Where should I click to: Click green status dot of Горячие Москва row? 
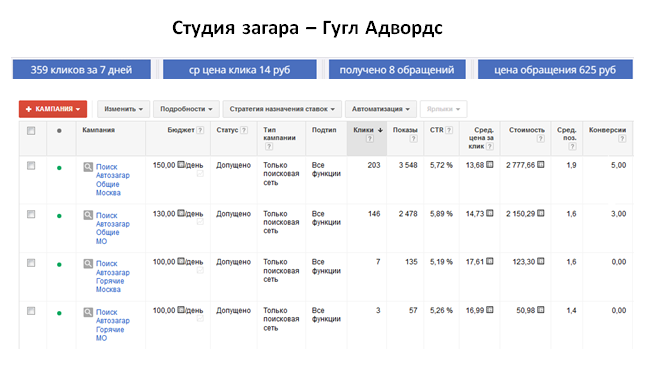pos(59,264)
